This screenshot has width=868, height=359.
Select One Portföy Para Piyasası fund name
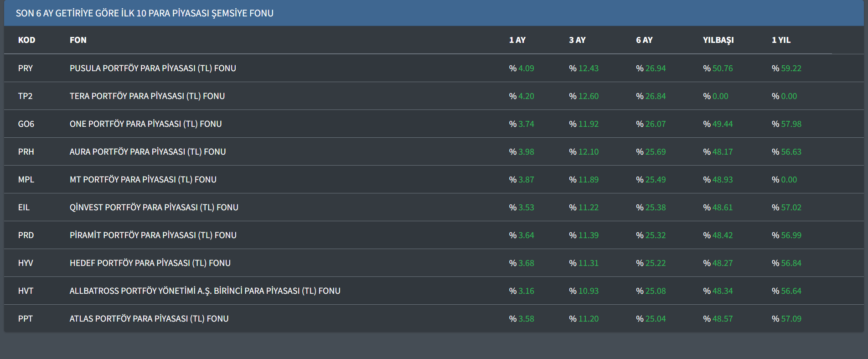point(145,124)
